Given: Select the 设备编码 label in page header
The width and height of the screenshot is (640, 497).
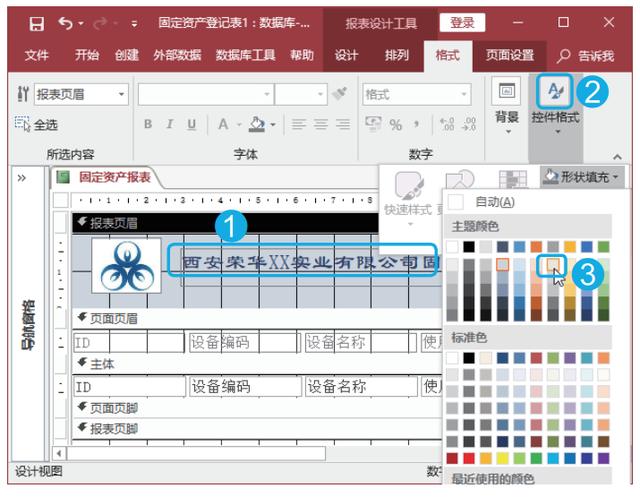Looking at the screenshot, I should click(244, 342).
